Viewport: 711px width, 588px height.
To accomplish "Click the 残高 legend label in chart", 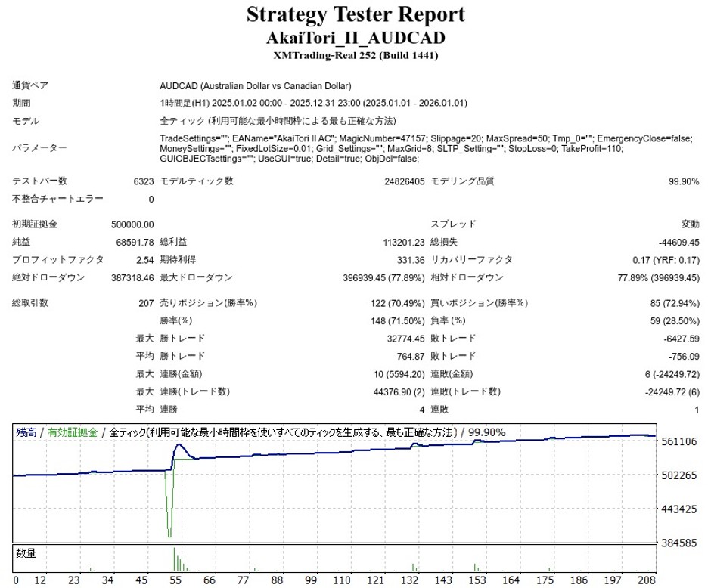I will tap(26, 432).
